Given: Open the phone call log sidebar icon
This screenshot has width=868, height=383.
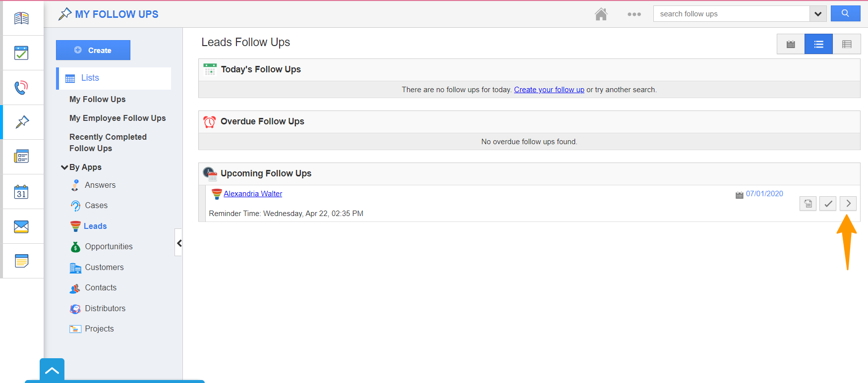Looking at the screenshot, I should (x=21, y=88).
